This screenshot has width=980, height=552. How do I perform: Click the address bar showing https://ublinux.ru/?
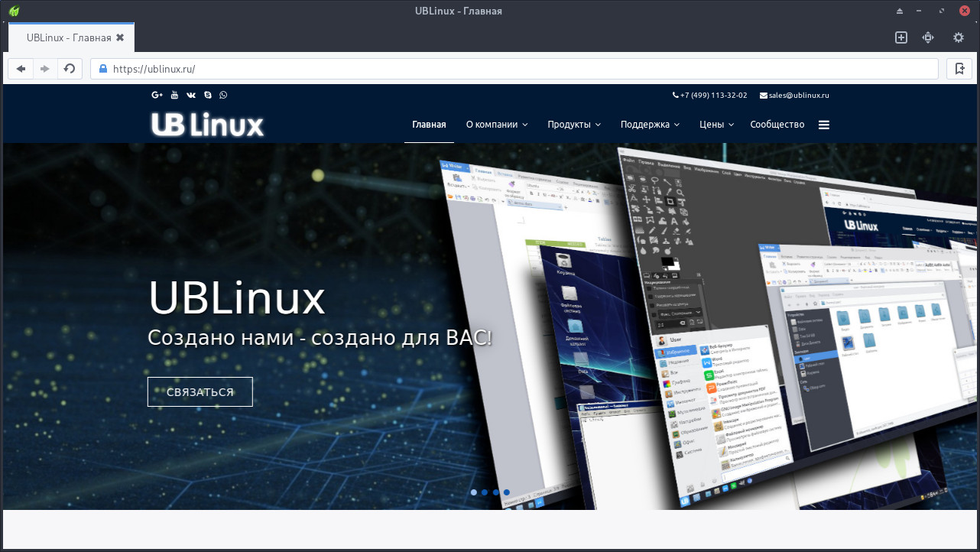click(514, 69)
